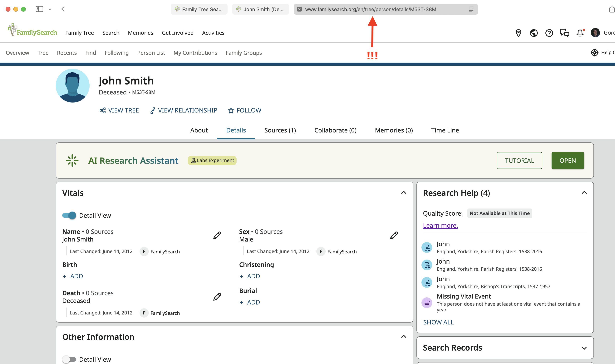Open the help question mark icon
615x364 pixels.
(549, 33)
